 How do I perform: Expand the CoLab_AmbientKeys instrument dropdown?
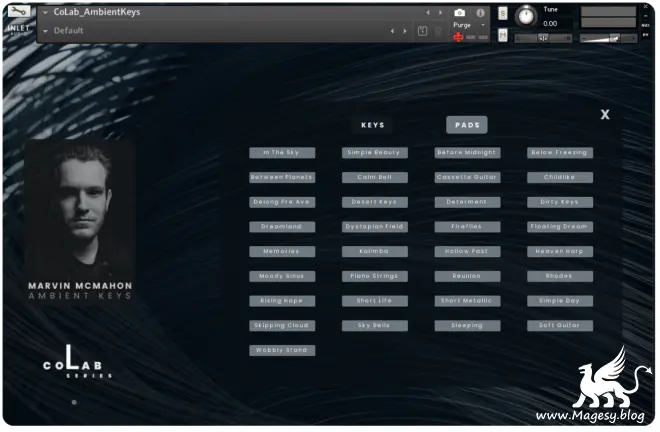[45, 12]
